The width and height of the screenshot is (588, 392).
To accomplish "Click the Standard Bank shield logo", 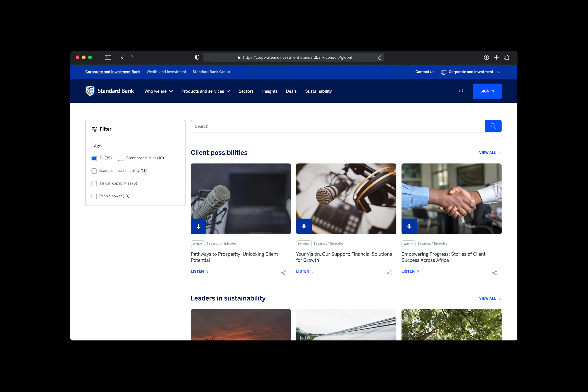I will tap(90, 91).
